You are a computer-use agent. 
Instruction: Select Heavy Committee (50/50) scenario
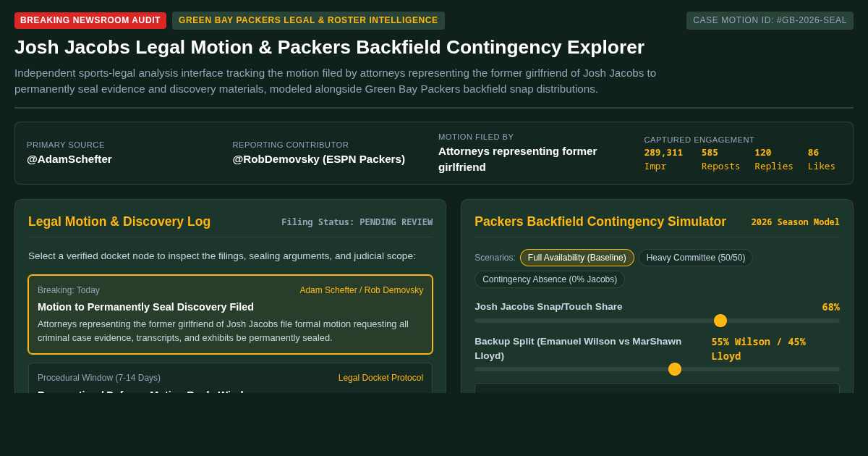coord(696,258)
